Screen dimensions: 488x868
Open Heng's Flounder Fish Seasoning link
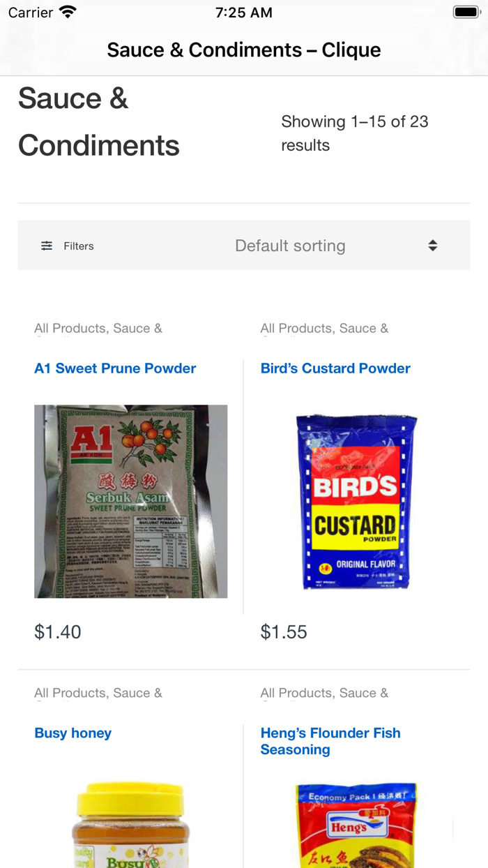click(330, 741)
